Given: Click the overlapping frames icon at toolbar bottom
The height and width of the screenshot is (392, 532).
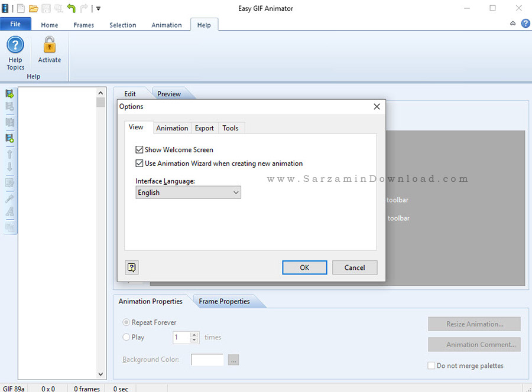Looking at the screenshot, I should coord(9,227).
